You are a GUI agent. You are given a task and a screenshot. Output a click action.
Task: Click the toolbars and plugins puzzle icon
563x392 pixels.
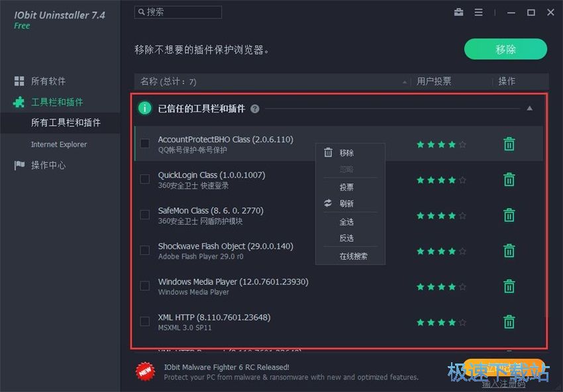(19, 103)
